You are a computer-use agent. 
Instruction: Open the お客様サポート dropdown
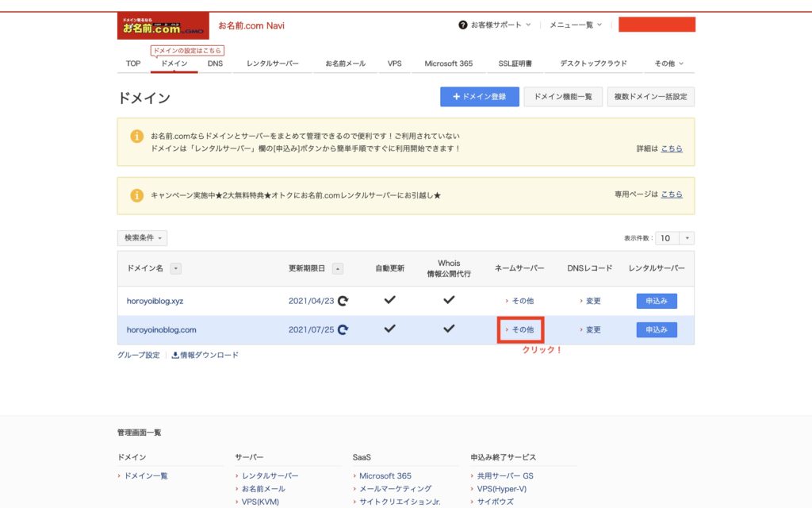point(495,25)
